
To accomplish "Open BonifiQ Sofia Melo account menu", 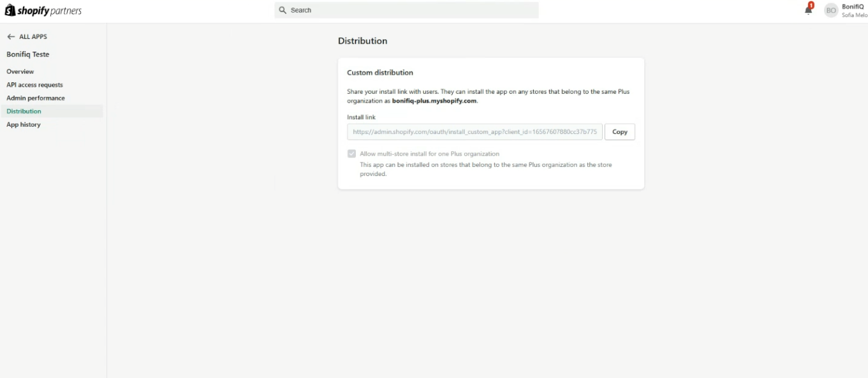I will point(845,10).
